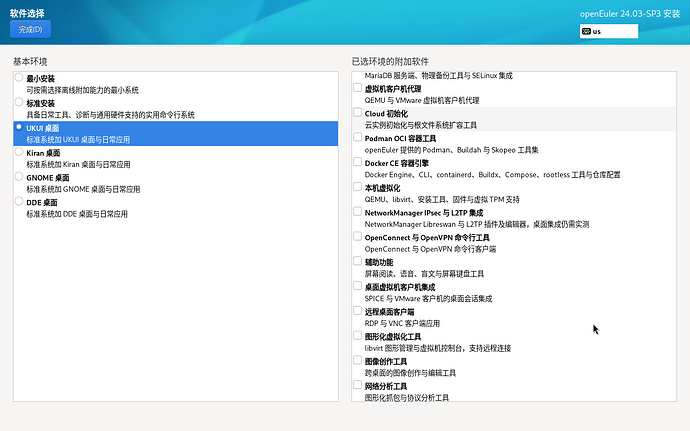This screenshot has height=431, width=690.
Task: Check the 桌面虚拟机客户机集成 option
Action: point(357,286)
